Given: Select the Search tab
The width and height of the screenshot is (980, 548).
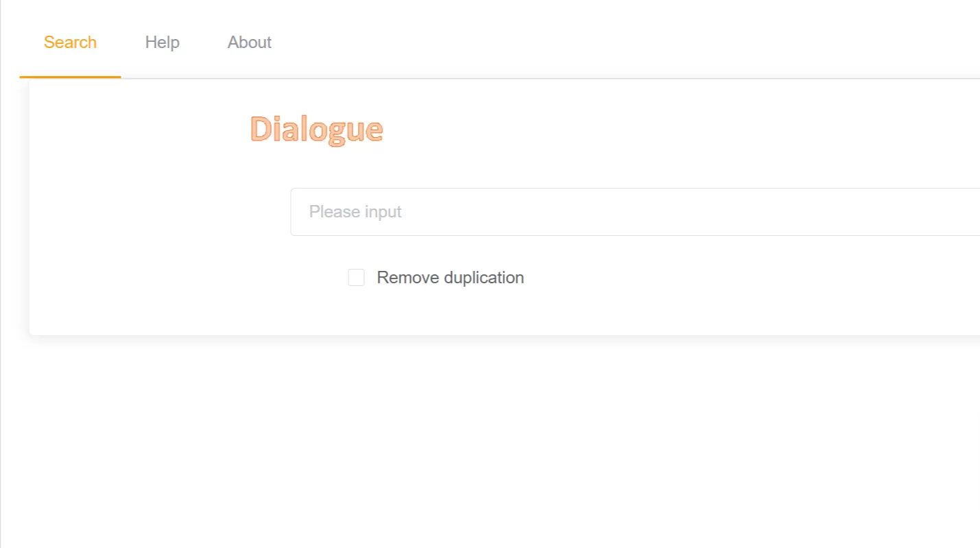Looking at the screenshot, I should click(x=70, y=43).
